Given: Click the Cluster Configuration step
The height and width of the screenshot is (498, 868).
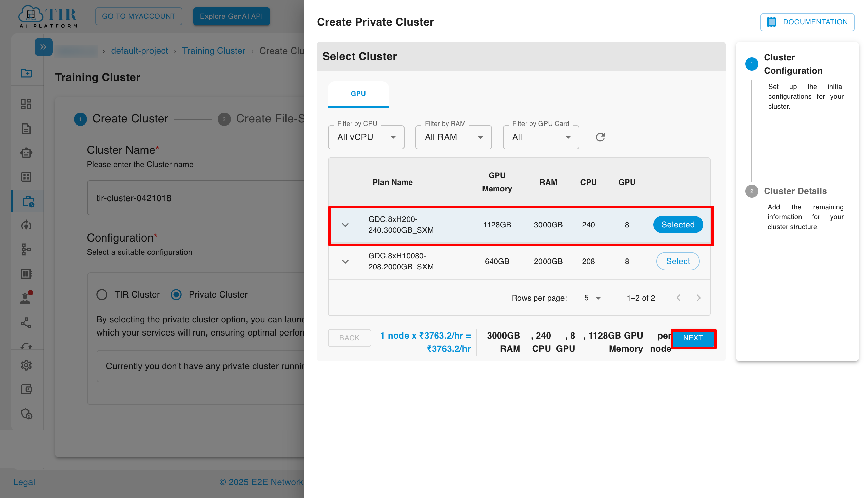Looking at the screenshot, I should click(x=793, y=64).
